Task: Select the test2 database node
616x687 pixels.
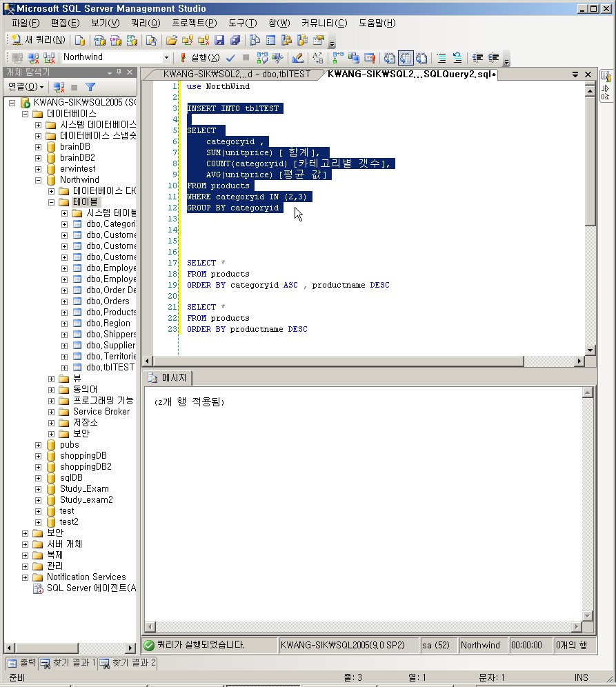Action: click(x=69, y=522)
